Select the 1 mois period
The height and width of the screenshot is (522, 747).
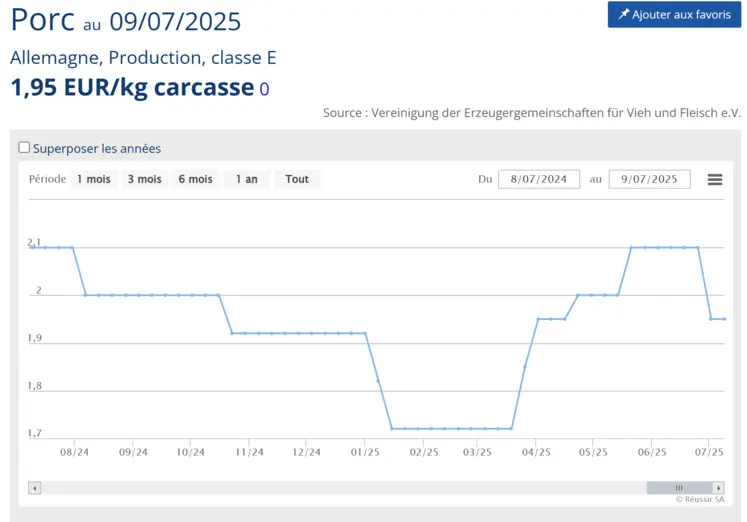pyautogui.click(x=94, y=179)
